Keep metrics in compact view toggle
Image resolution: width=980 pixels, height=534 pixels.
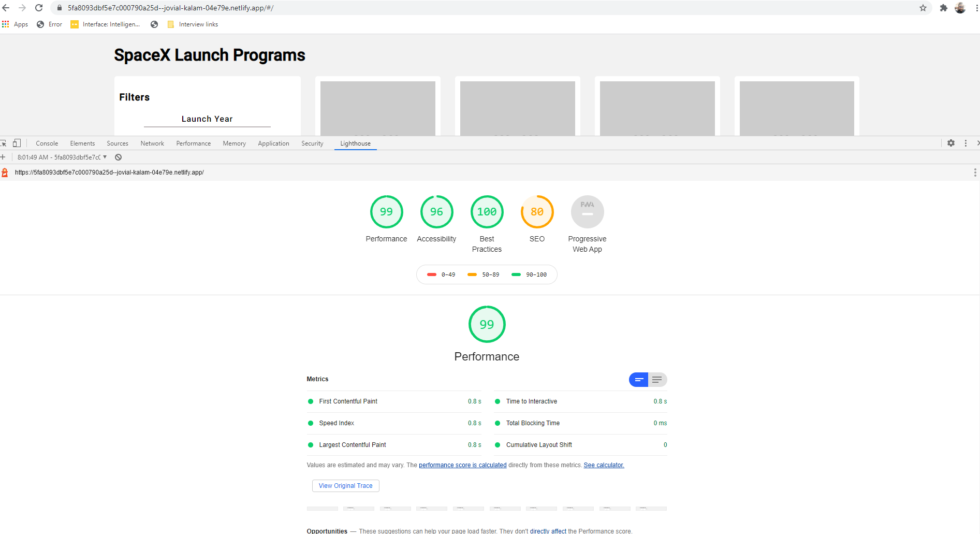click(x=639, y=380)
